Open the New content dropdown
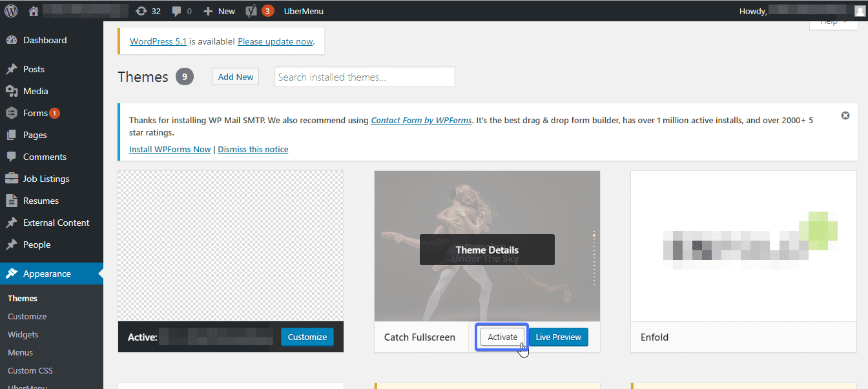 [219, 11]
